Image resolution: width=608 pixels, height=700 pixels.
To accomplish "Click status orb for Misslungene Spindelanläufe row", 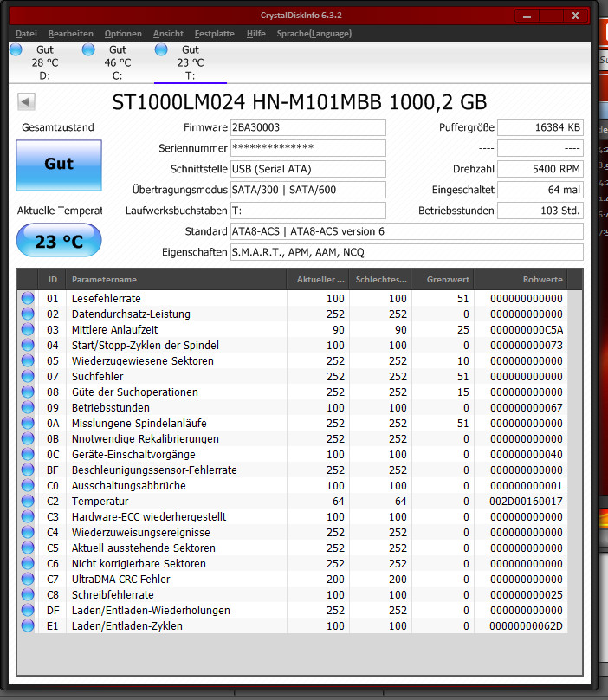I will tap(28, 424).
